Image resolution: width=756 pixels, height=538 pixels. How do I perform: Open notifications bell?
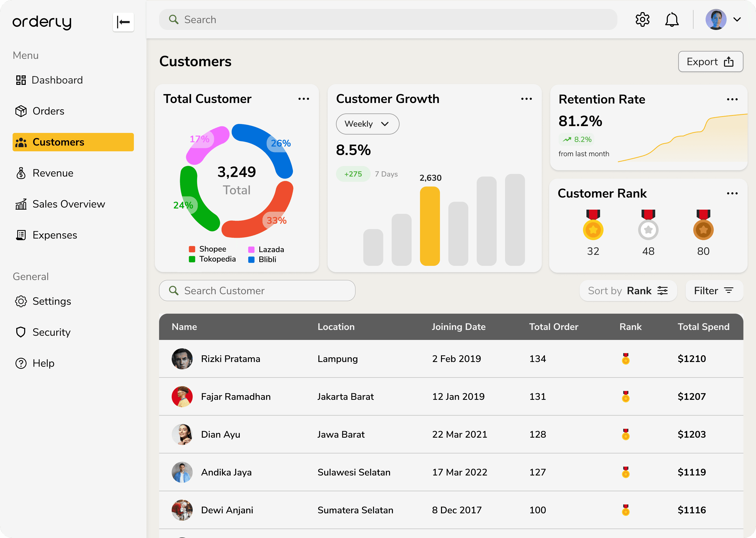coord(671,19)
